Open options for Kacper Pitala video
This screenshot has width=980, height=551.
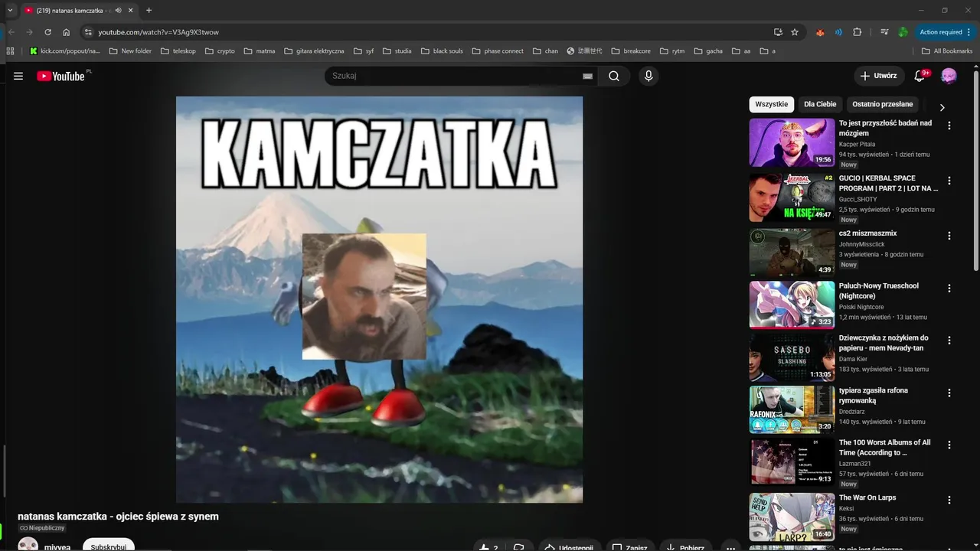click(x=949, y=126)
